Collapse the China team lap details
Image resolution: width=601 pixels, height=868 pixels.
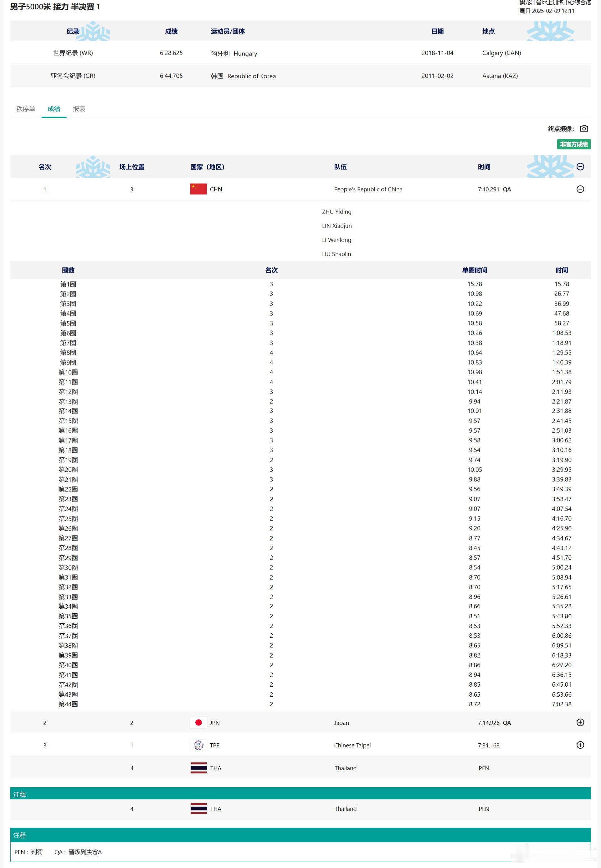[x=580, y=189]
